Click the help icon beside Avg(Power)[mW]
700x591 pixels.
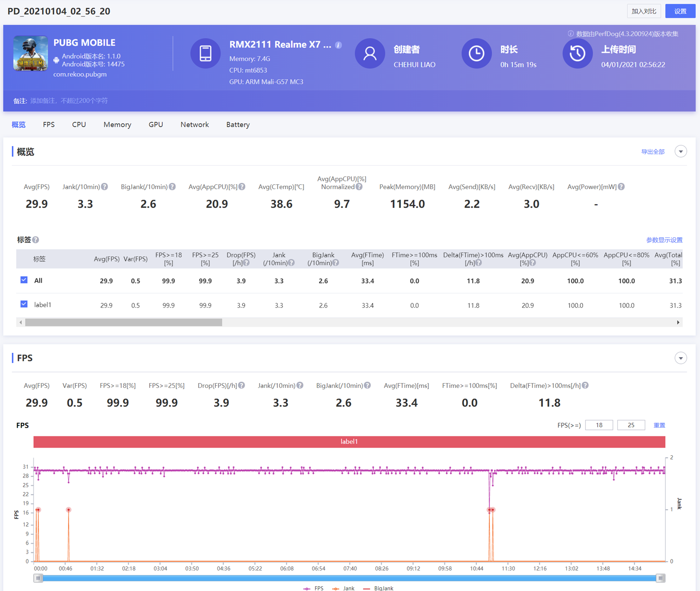[x=621, y=187]
